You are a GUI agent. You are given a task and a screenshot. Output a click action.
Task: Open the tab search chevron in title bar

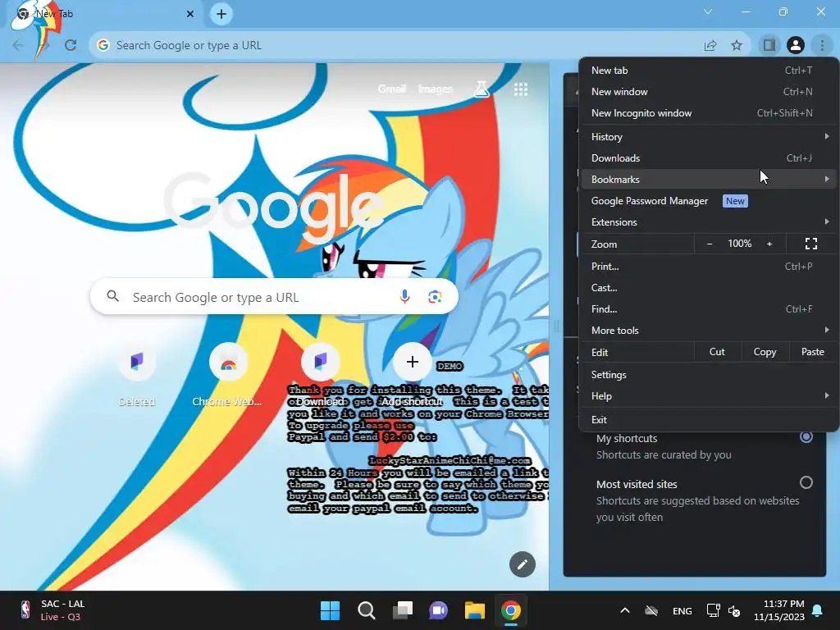pos(708,11)
